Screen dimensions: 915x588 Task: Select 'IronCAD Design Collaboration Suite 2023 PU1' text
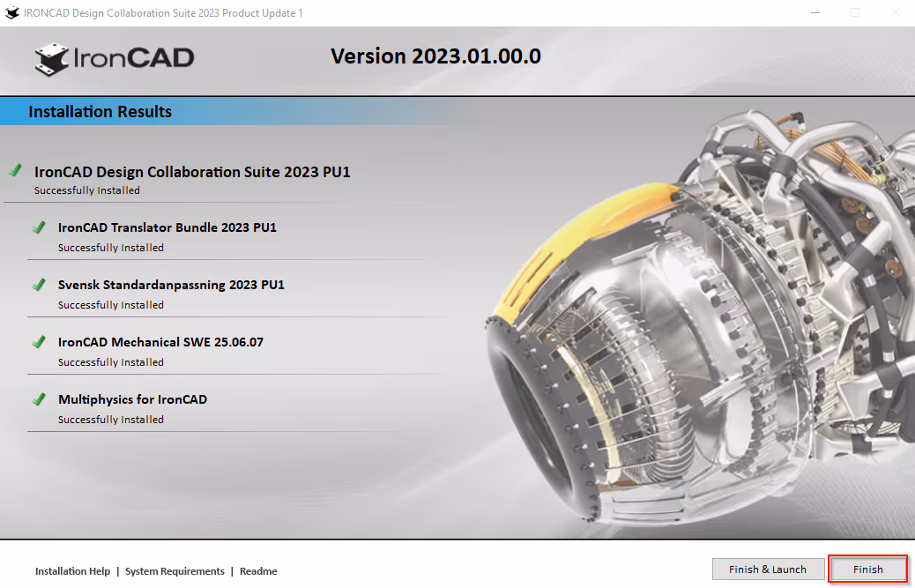[192, 172]
